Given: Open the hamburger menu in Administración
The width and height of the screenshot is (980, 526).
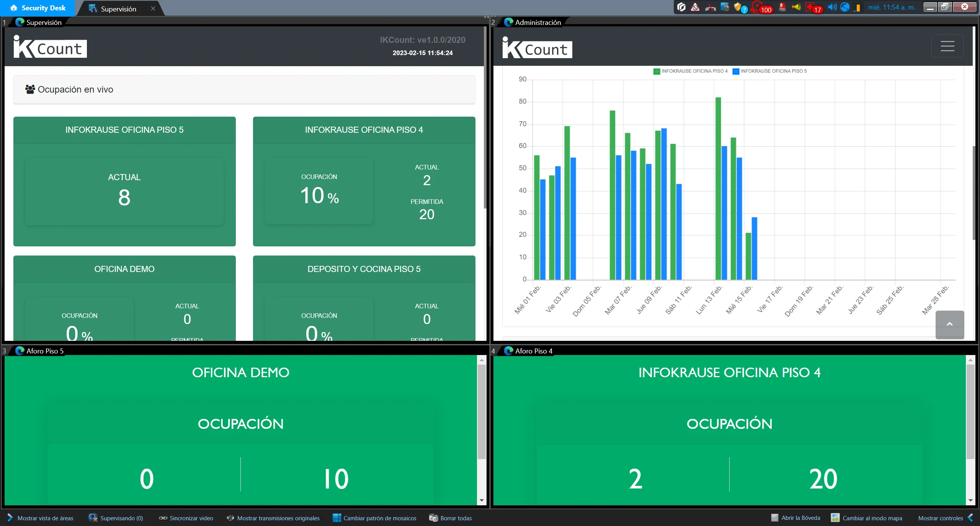Looking at the screenshot, I should [947, 46].
